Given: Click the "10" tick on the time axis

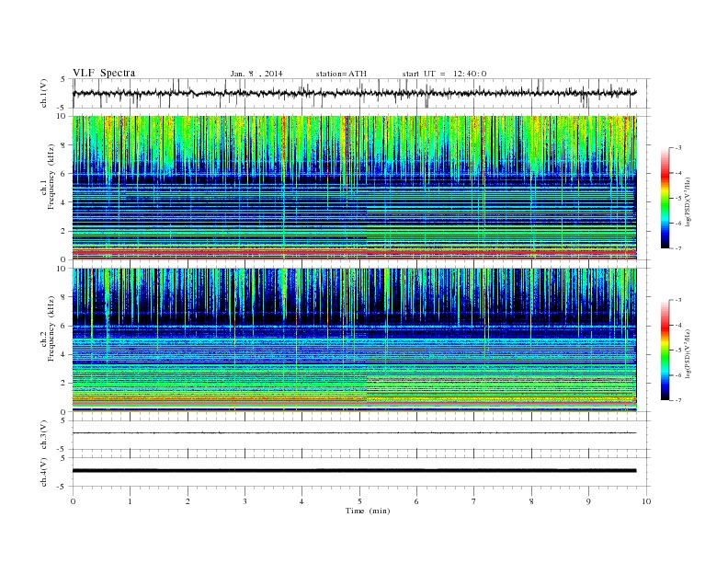Looking at the screenshot, I should [x=646, y=501].
